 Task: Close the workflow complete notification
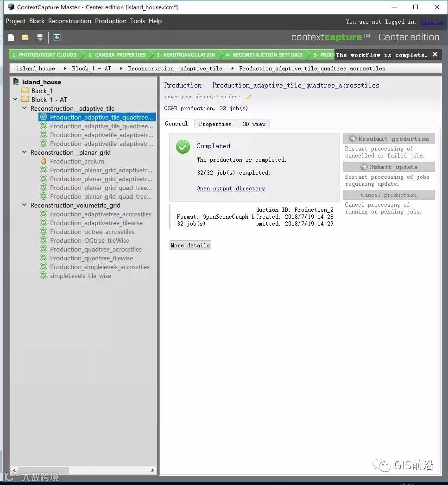[x=435, y=55]
